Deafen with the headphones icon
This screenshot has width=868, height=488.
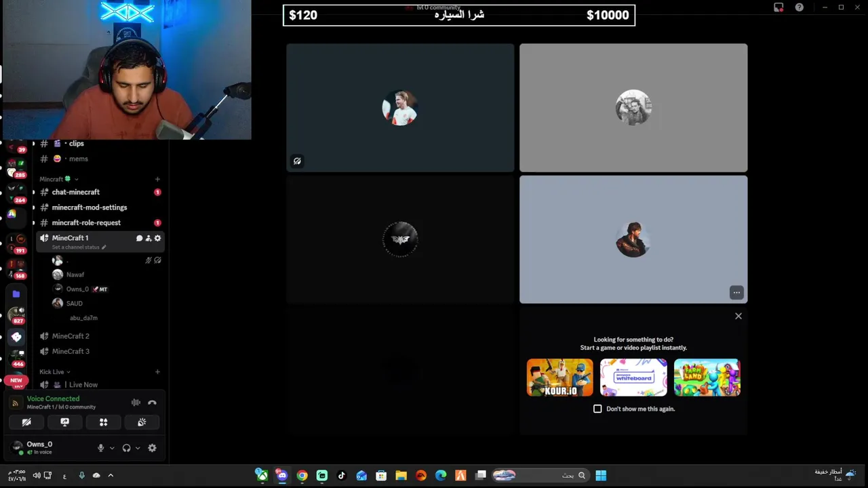point(126,448)
